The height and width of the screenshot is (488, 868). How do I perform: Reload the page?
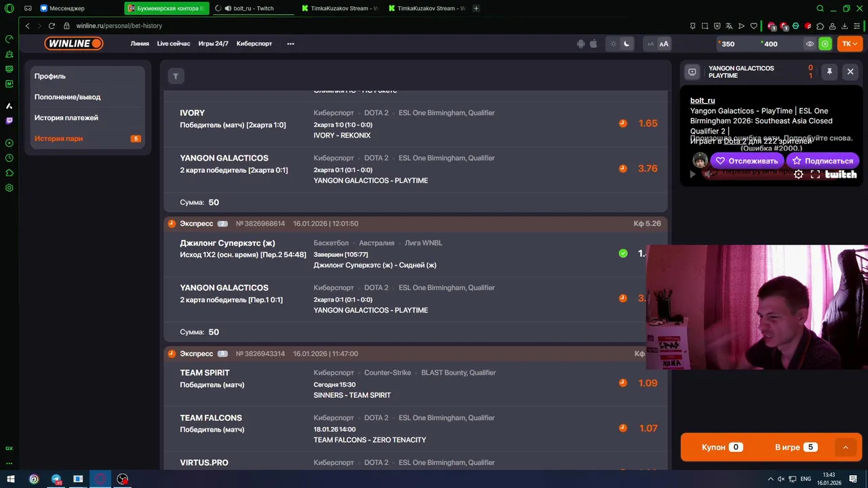[52, 26]
